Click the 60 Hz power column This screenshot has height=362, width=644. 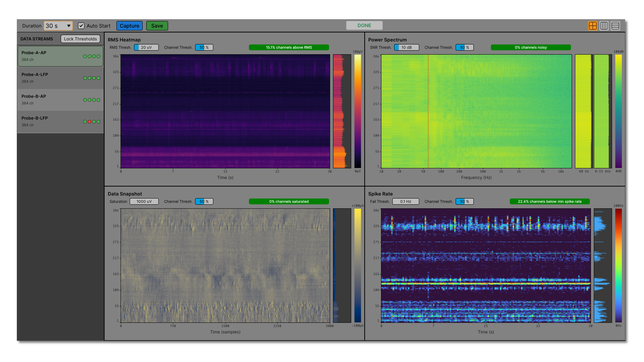click(584, 111)
